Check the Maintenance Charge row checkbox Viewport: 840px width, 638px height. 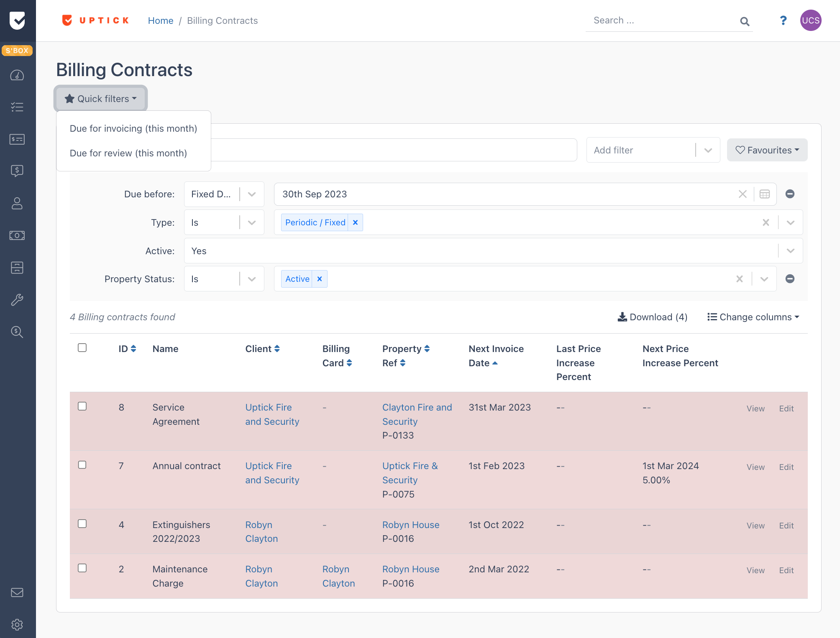82,568
